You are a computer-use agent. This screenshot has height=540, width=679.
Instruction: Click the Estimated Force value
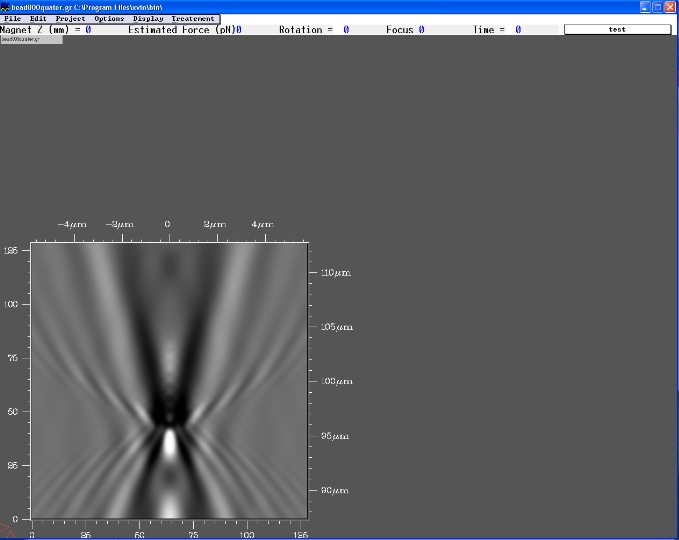point(239,30)
